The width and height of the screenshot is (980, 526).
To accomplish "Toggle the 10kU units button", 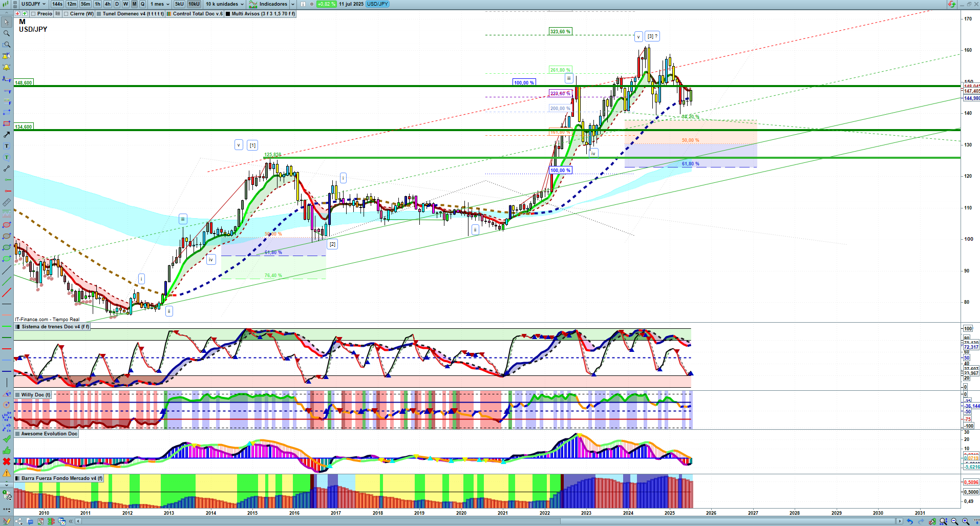I will (x=194, y=4).
